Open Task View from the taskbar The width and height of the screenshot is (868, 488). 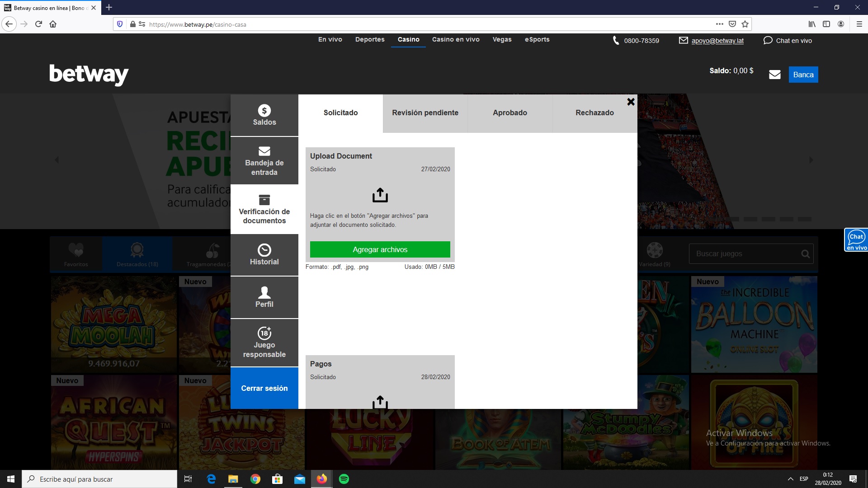click(x=188, y=479)
